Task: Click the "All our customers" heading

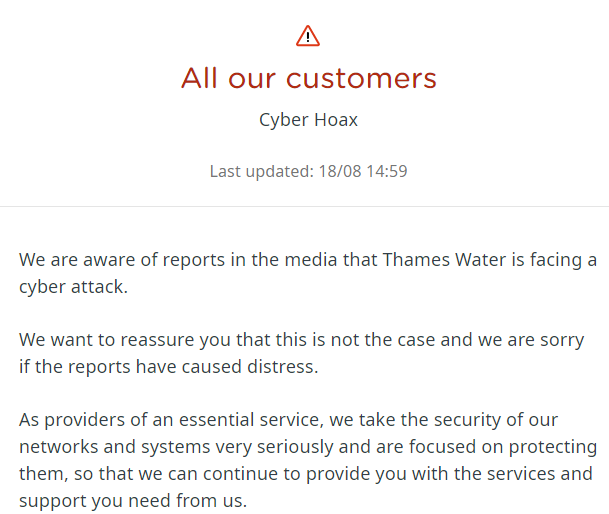Action: pyautogui.click(x=308, y=78)
